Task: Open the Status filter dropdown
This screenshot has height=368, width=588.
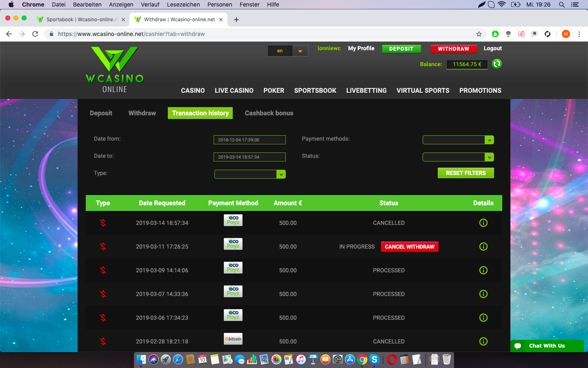Action: tap(458, 157)
